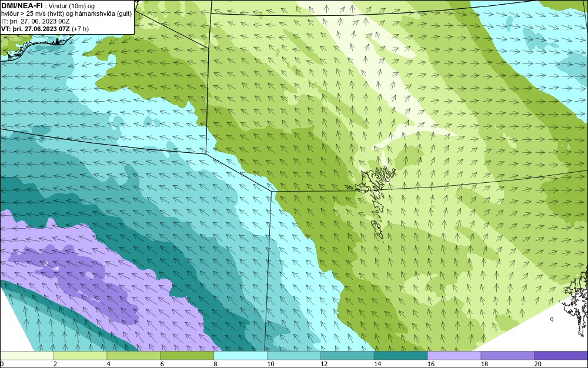588x368 pixels.
Task: Click the dark purple above-20 m/s legend swatch
Action: pos(561,355)
